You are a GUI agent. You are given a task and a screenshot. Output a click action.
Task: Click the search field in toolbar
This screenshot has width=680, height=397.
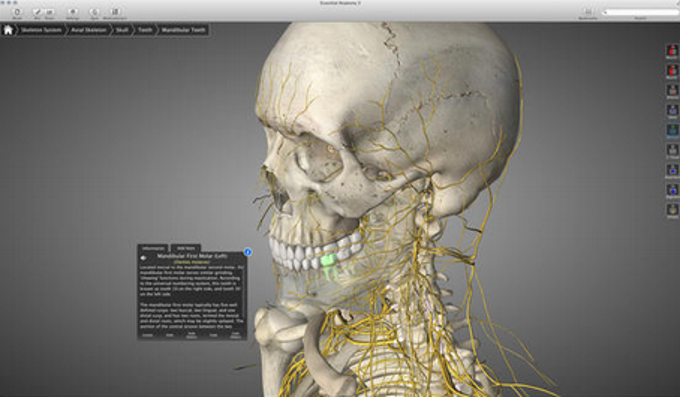click(640, 13)
